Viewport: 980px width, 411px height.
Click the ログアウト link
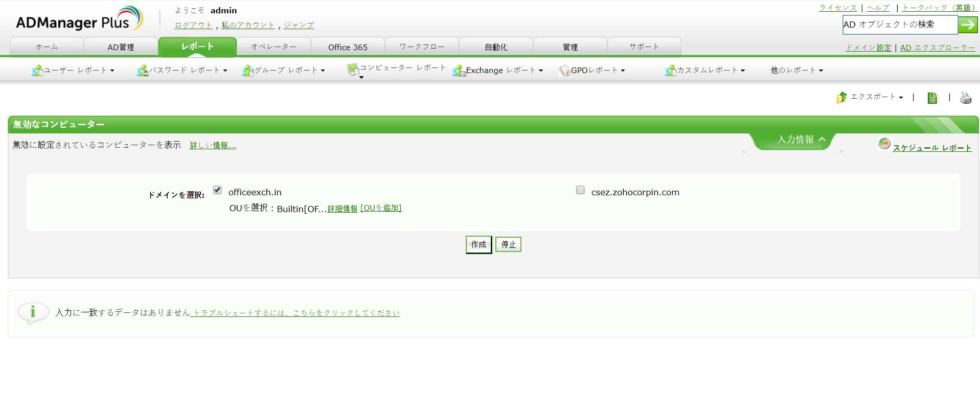tap(194, 25)
